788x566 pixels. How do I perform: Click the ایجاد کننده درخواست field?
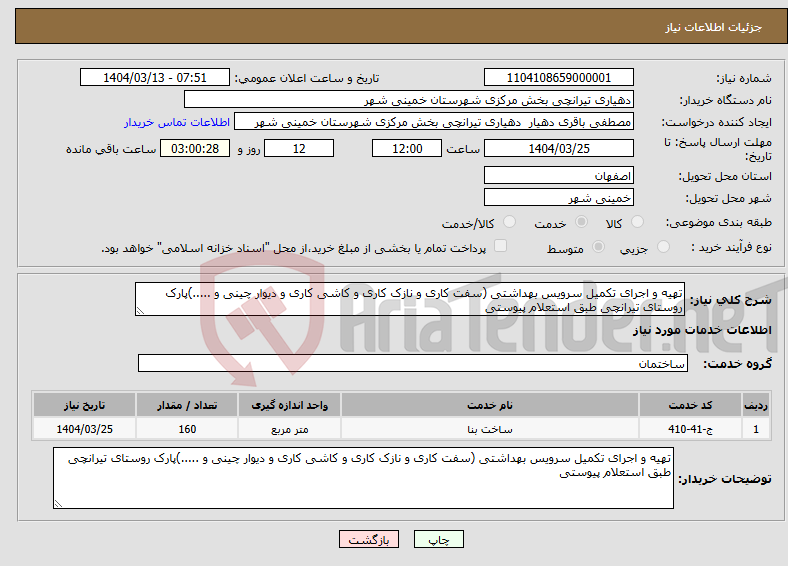pos(434,122)
